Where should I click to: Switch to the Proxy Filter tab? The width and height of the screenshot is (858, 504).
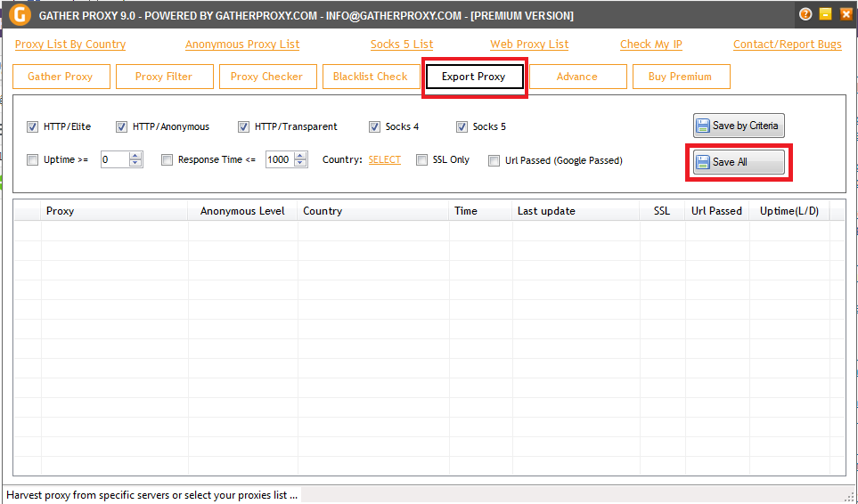point(165,77)
